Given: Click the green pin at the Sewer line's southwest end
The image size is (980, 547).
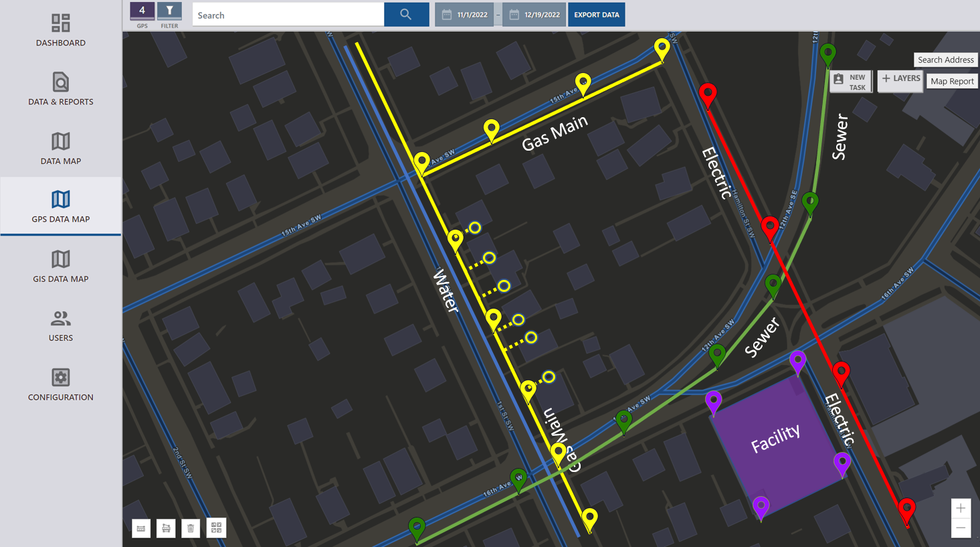Looking at the screenshot, I should click(x=417, y=528).
